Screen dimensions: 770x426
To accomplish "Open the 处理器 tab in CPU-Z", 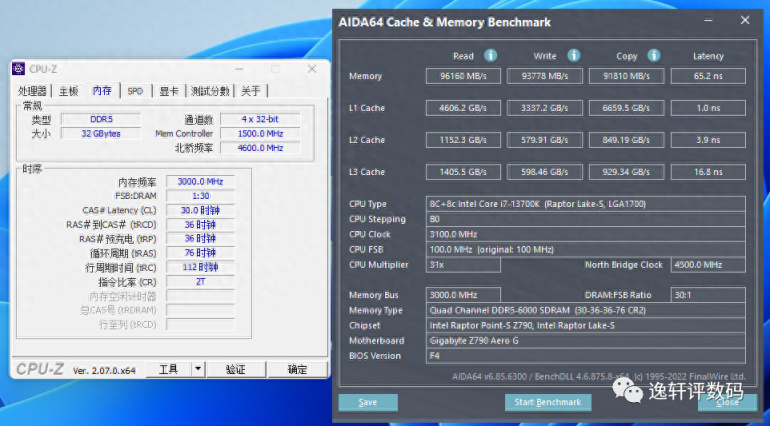I will [32, 91].
